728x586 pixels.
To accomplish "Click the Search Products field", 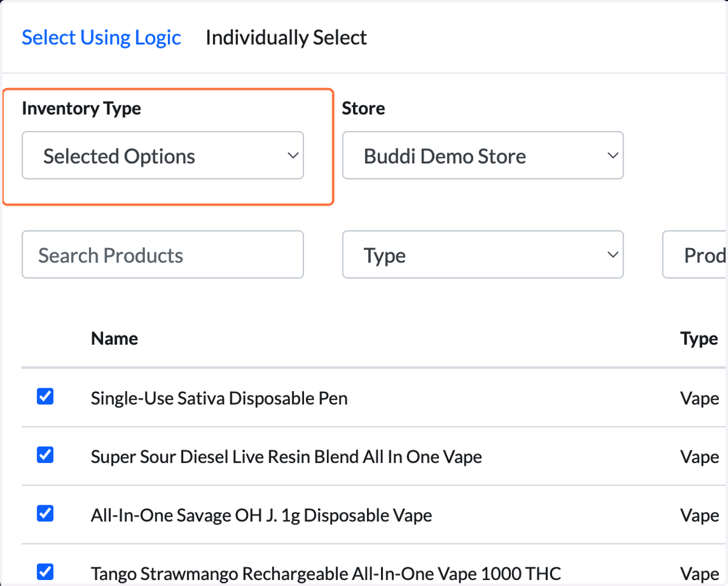I will (x=163, y=255).
